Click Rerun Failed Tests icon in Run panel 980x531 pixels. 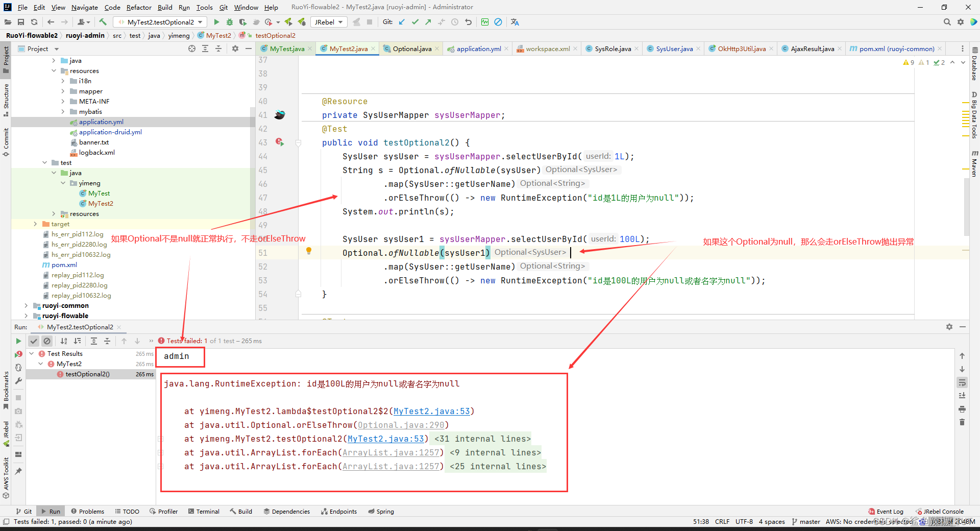click(x=18, y=354)
